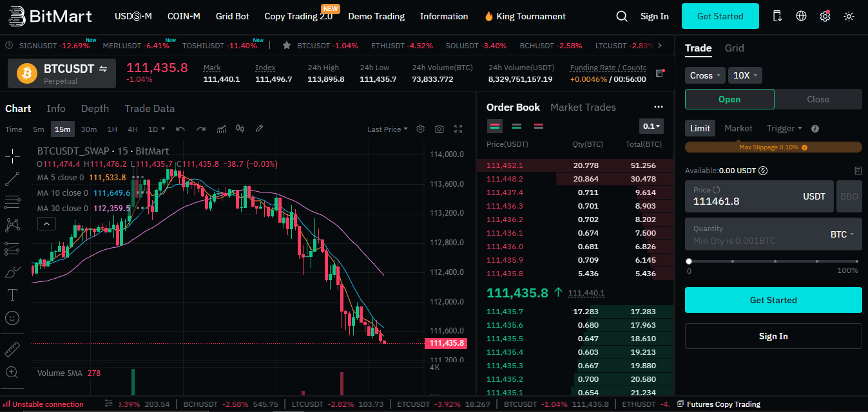Click the Sign In button below Get Started
The height and width of the screenshot is (412, 868).
pyautogui.click(x=773, y=336)
